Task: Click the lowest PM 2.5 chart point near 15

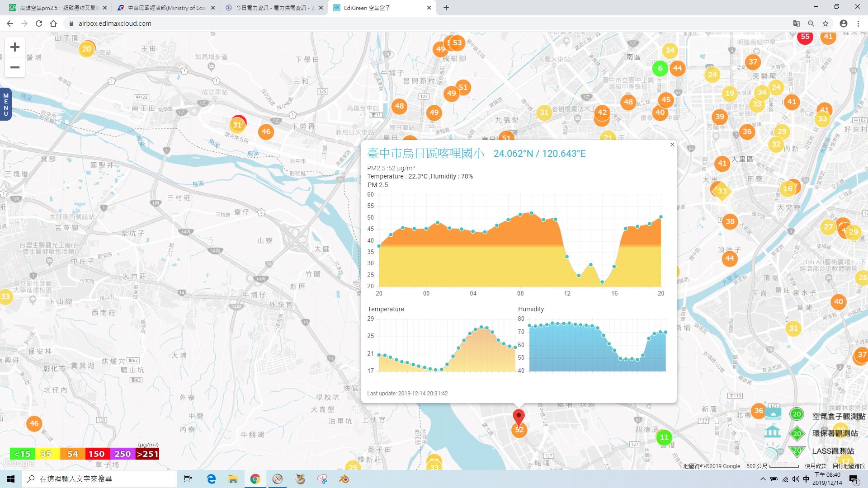Action: [602, 282]
